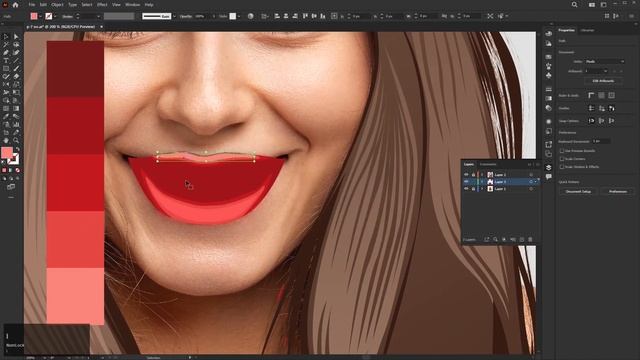Screen dimensions: 640x360
Task: Select the Column Graph tool
Action: pyautogui.click(x=16, y=124)
